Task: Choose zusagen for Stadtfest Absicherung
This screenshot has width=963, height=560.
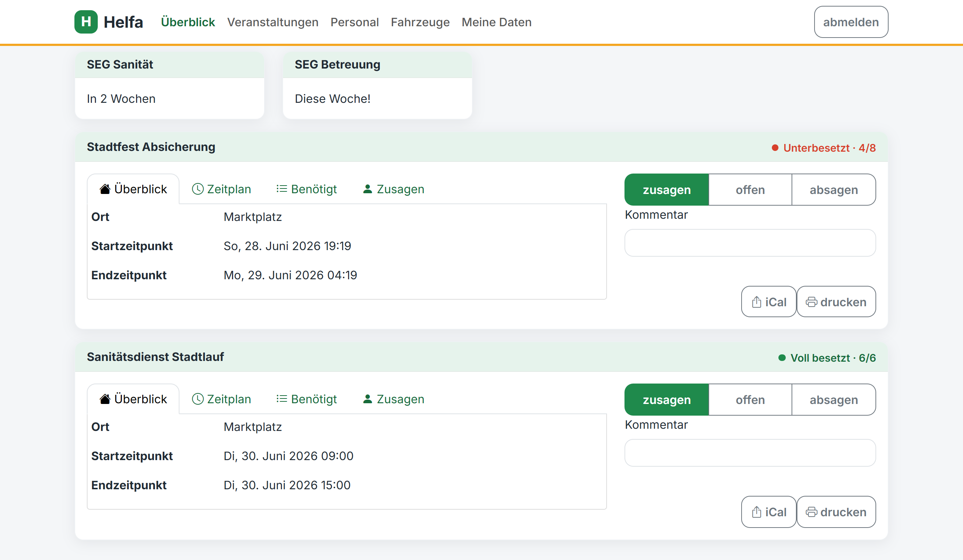Action: coord(666,190)
